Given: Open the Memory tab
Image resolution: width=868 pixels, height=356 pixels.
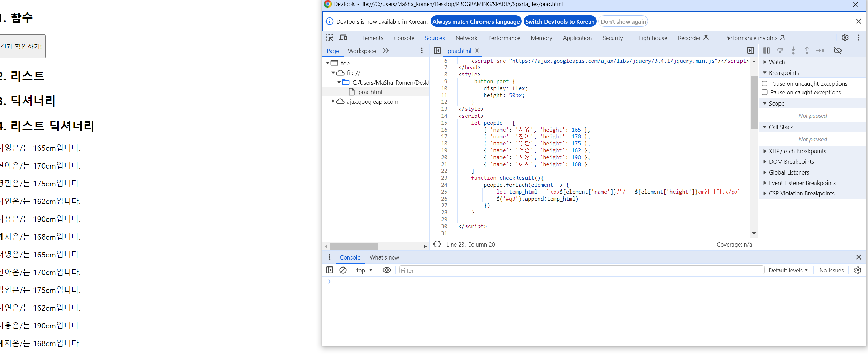Looking at the screenshot, I should 541,38.
